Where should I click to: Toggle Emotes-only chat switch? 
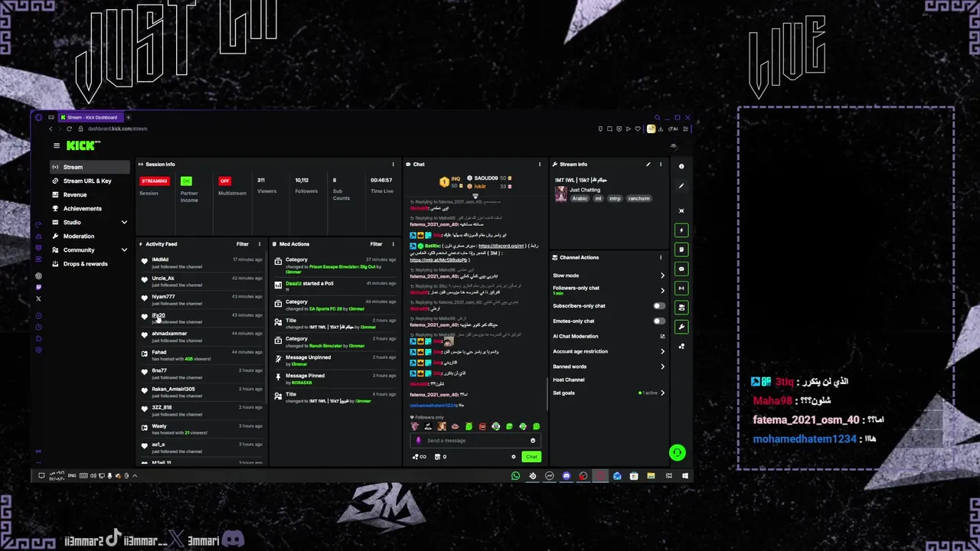(x=658, y=321)
